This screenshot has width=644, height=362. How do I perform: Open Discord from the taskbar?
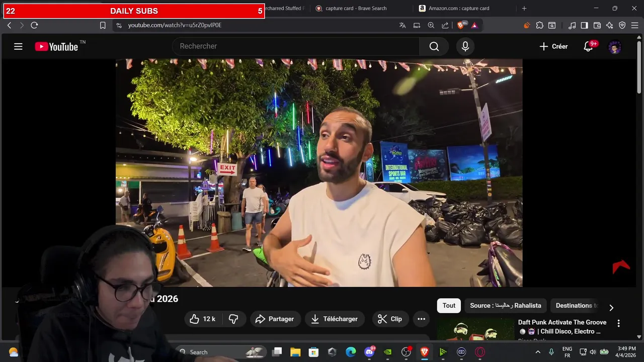[x=369, y=352]
